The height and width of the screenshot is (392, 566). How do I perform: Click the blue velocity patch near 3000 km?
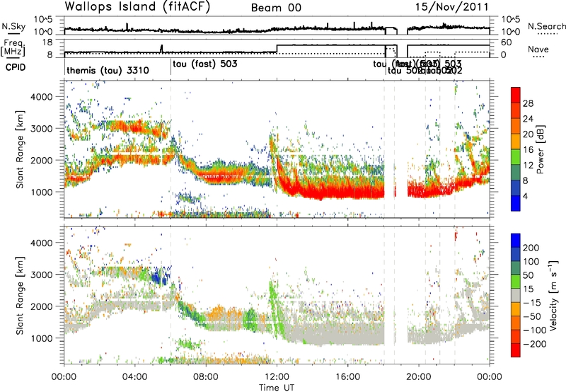160,276
